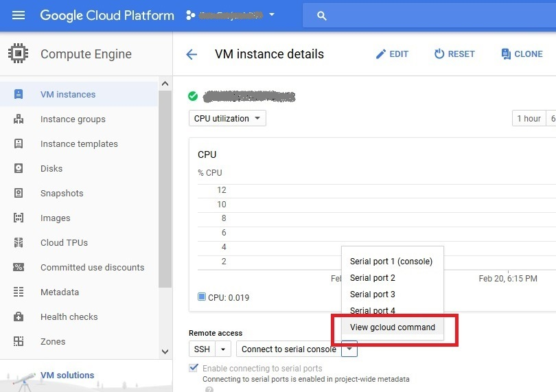Click the VM instances sidebar icon
556x392 pixels.
(19, 94)
